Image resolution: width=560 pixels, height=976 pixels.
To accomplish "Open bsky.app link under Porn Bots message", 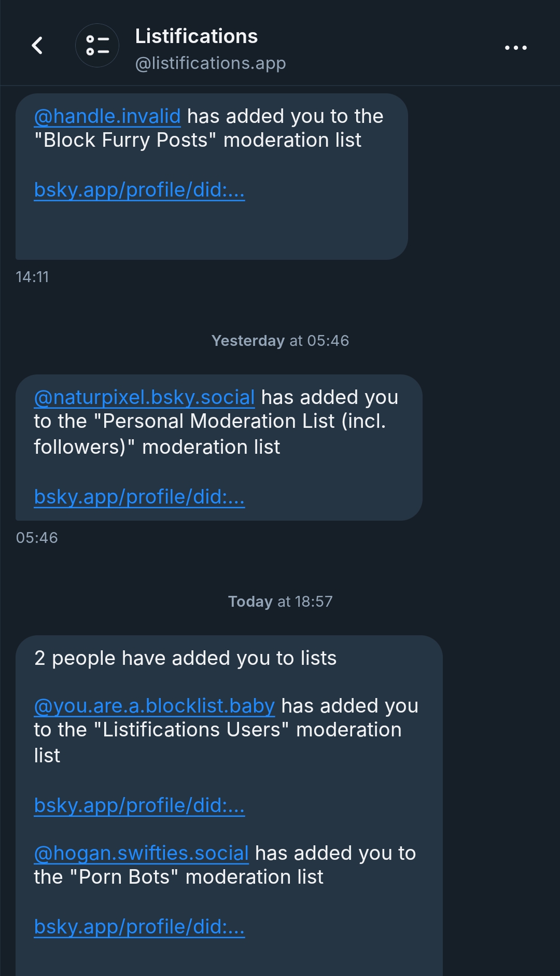I will pyautogui.click(x=139, y=927).
